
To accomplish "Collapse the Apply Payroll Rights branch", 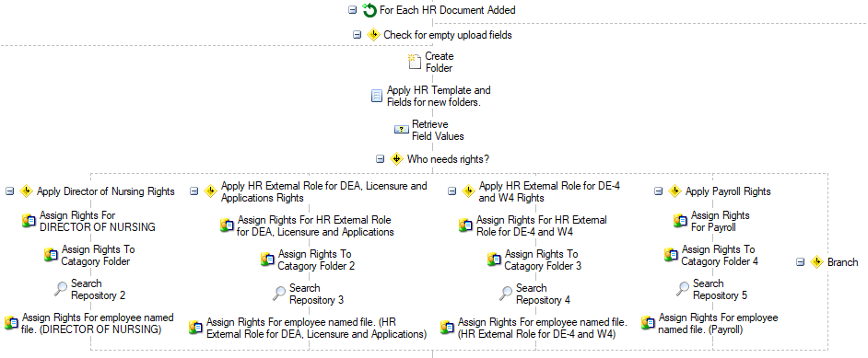I will coord(658,191).
